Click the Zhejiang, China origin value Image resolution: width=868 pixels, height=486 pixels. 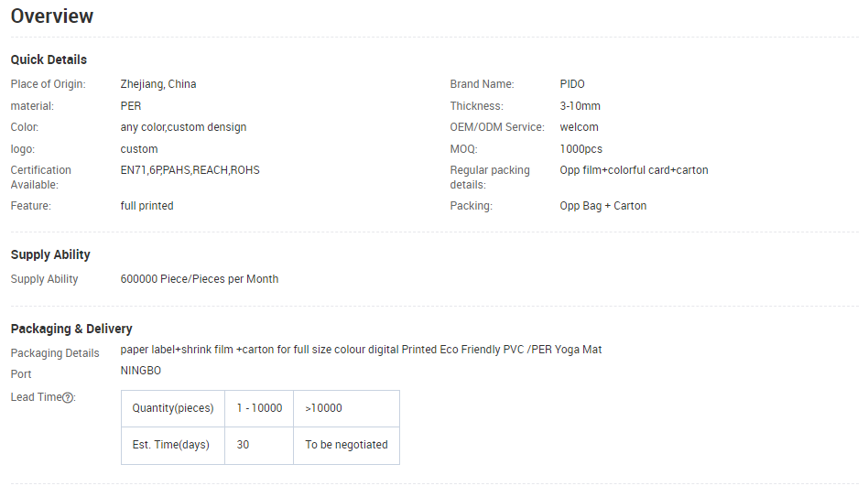[x=158, y=84]
